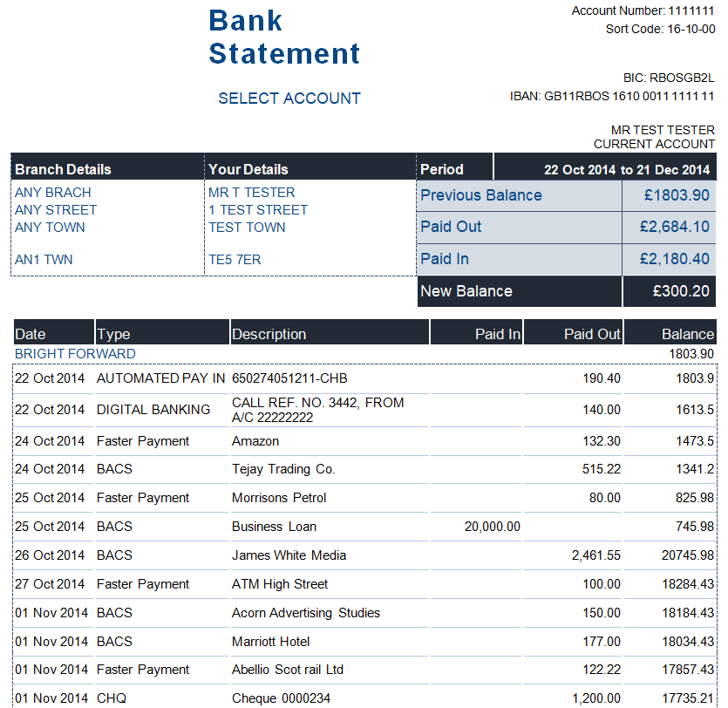Select the Paid In column header
Image resolution: width=728 pixels, height=708 pixels.
pos(498,334)
